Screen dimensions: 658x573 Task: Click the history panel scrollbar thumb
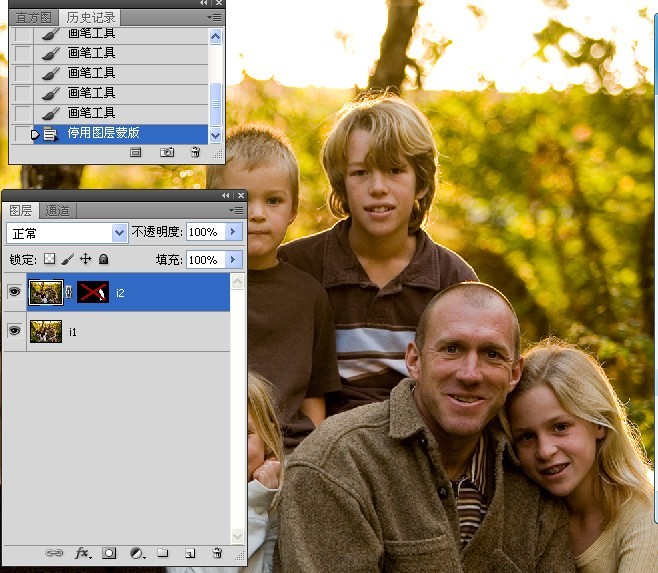click(x=215, y=104)
